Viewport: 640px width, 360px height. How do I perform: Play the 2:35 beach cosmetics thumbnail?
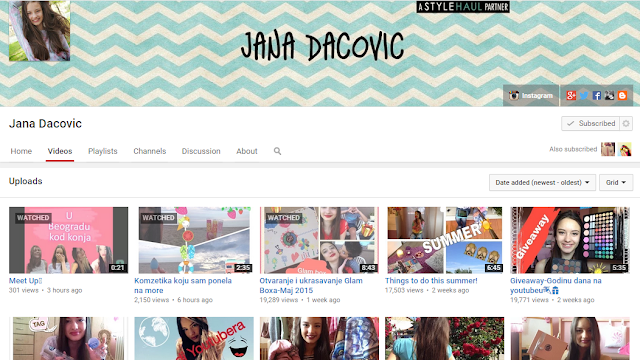coord(194,240)
